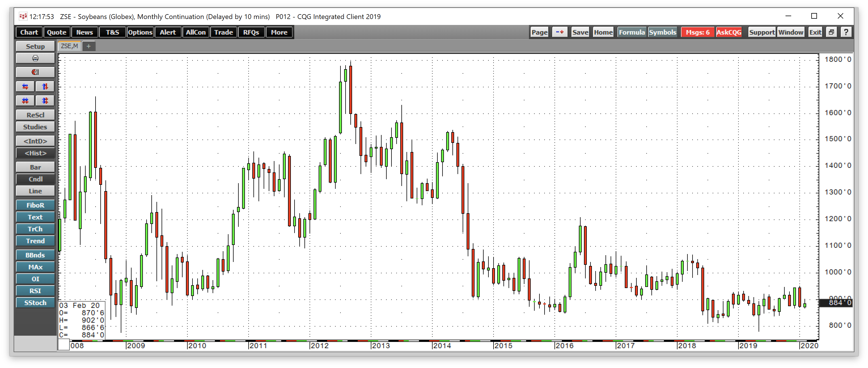Select the Text annotation tool
The image size is (868, 368).
(35, 217)
